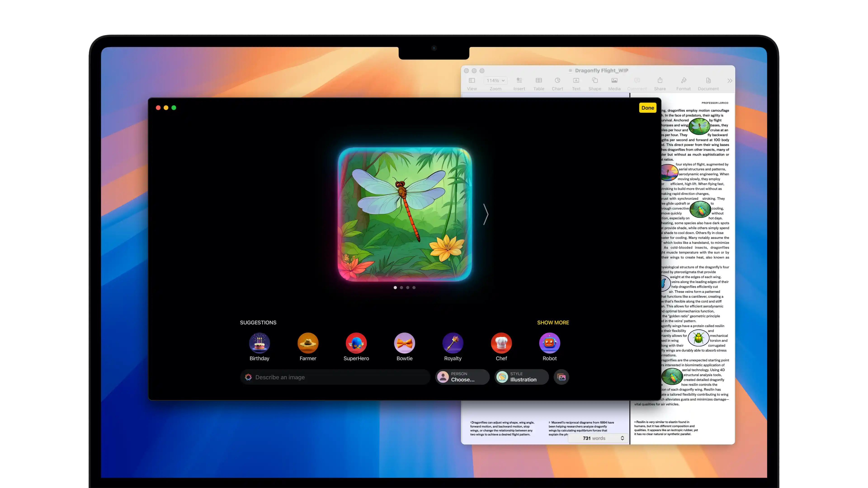Image resolution: width=868 pixels, height=488 pixels.
Task: Click Done to finish the playground
Action: [647, 108]
